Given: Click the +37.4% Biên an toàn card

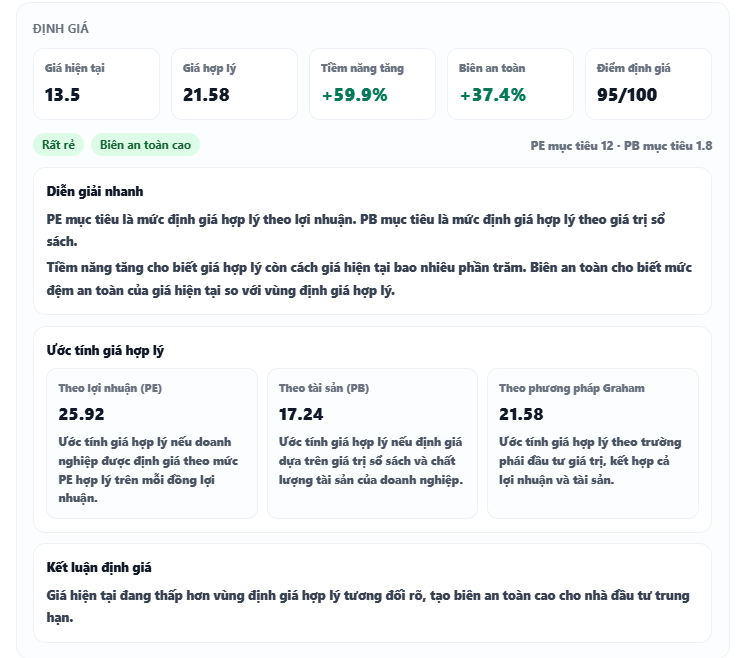Looking at the screenshot, I should click(x=510, y=83).
